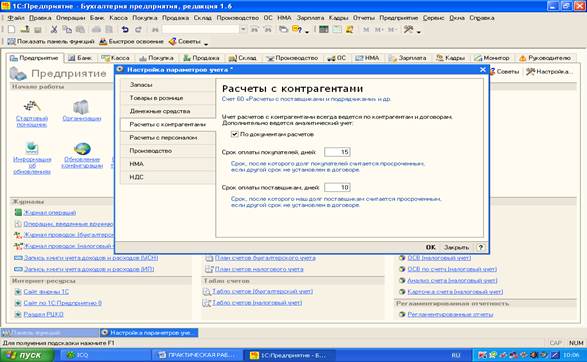The width and height of the screenshot is (587, 362).
Task: Click the Организации cabinet icon
Action: (x=81, y=107)
